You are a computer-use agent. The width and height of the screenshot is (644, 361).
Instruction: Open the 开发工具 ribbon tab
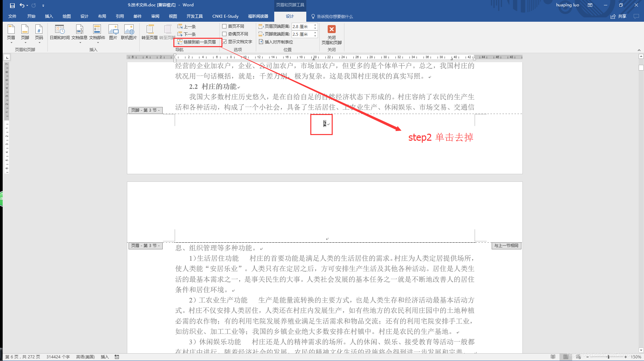point(195,16)
